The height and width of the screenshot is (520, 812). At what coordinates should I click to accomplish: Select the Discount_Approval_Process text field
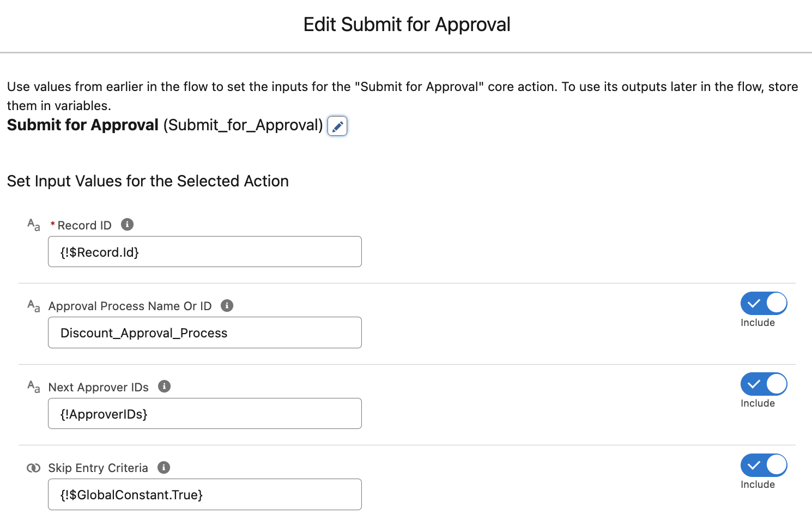pyautogui.click(x=204, y=332)
